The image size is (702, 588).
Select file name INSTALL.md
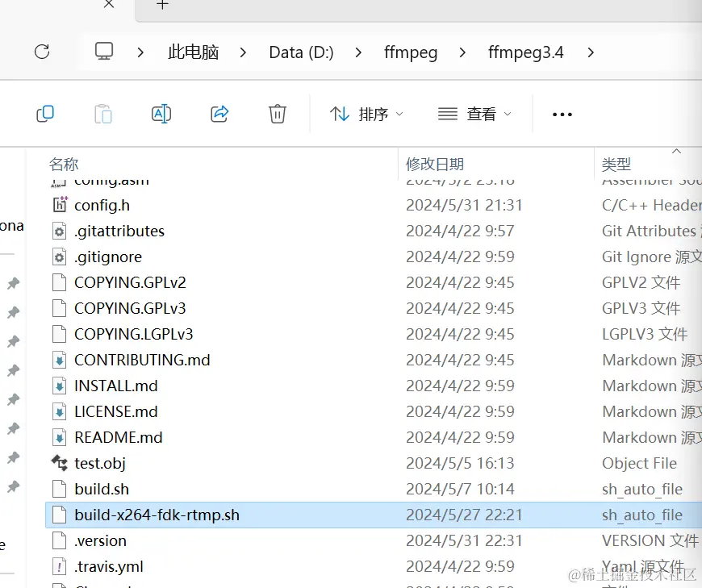point(116,386)
